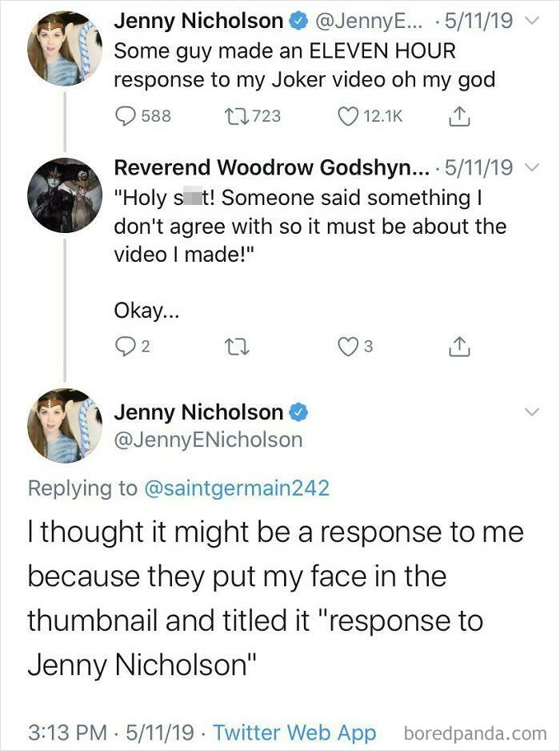Open Reverend Woodrow's profile picture

pyautogui.click(x=65, y=195)
